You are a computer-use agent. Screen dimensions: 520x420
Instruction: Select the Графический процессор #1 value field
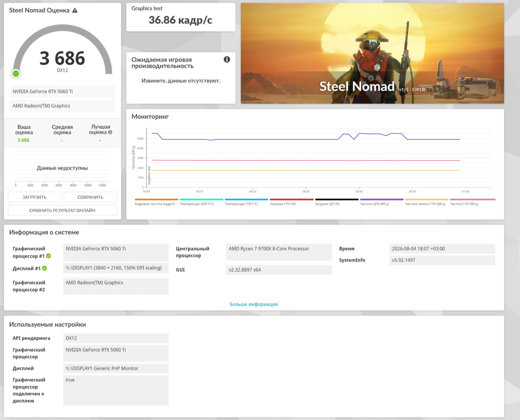116,252
